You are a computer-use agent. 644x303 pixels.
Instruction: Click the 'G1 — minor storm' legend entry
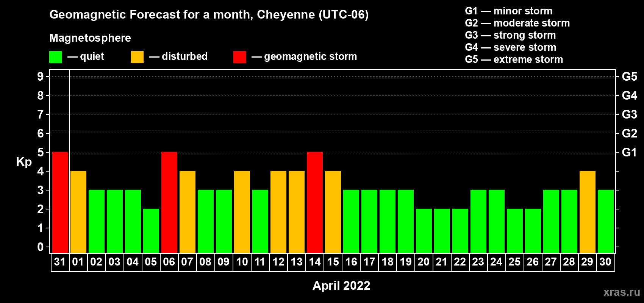[x=509, y=11]
